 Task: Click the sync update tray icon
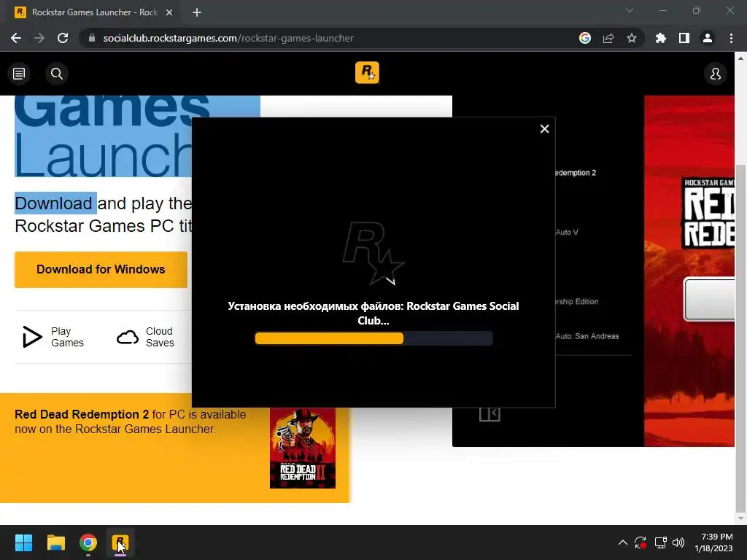tap(640, 542)
